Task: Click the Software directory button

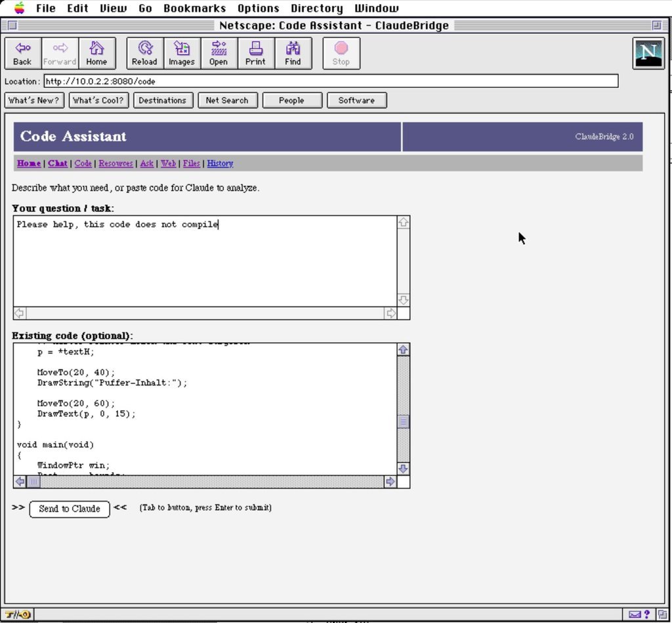Action: click(x=356, y=100)
